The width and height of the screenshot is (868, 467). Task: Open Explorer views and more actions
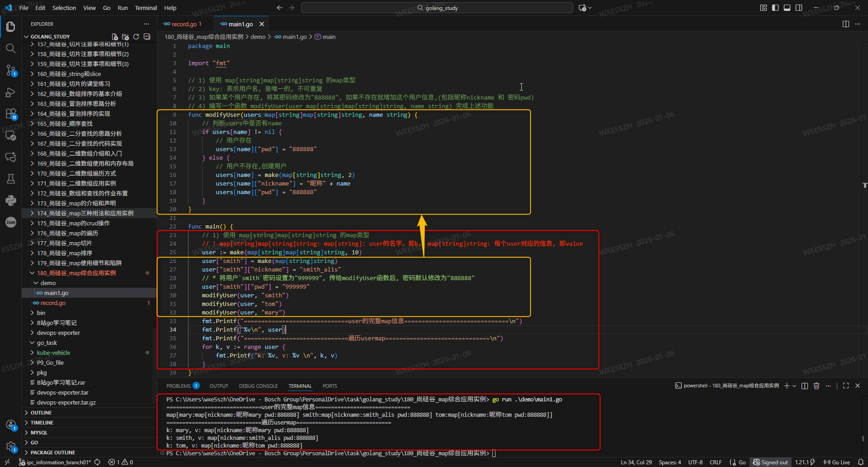pyautogui.click(x=146, y=24)
